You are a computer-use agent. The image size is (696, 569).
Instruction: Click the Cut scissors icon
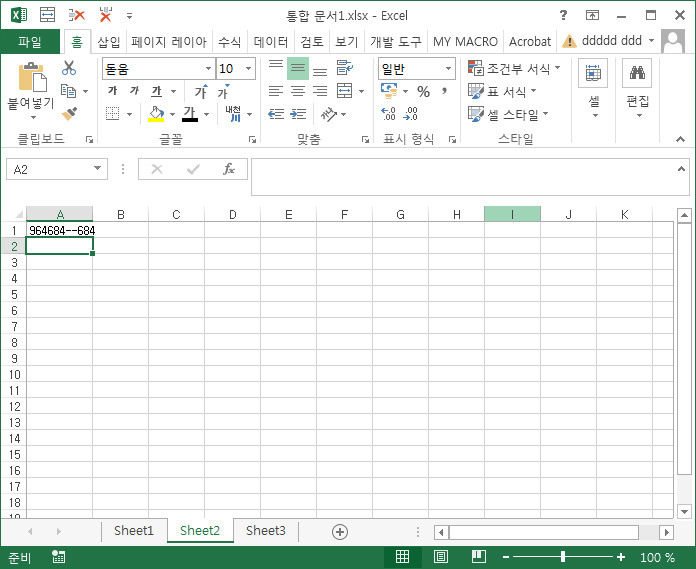coord(69,68)
